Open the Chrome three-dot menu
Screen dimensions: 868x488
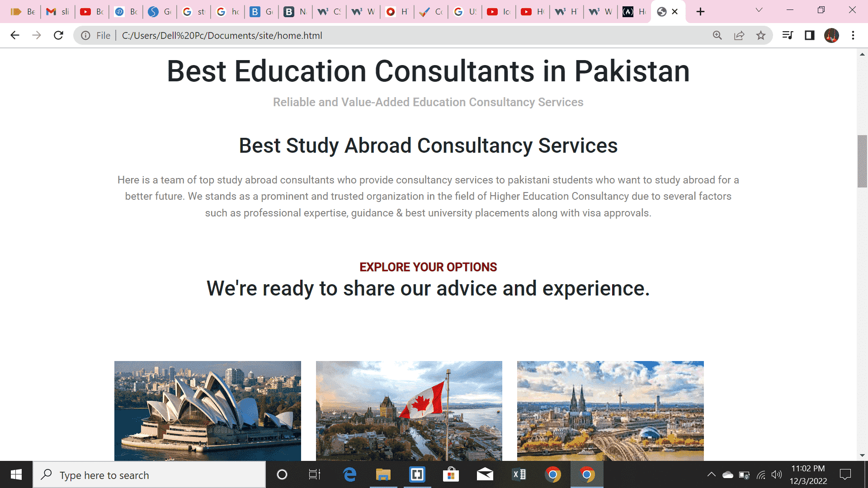853,35
